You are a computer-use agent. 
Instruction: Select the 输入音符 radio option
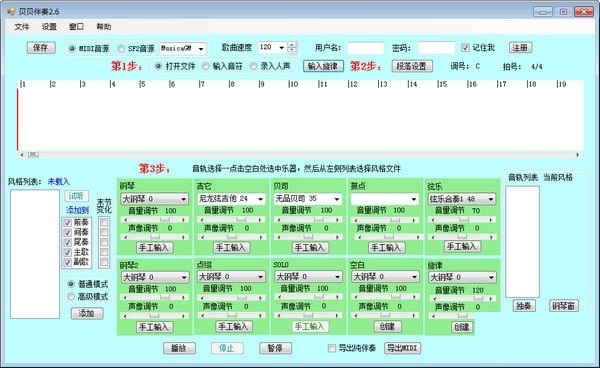point(206,66)
